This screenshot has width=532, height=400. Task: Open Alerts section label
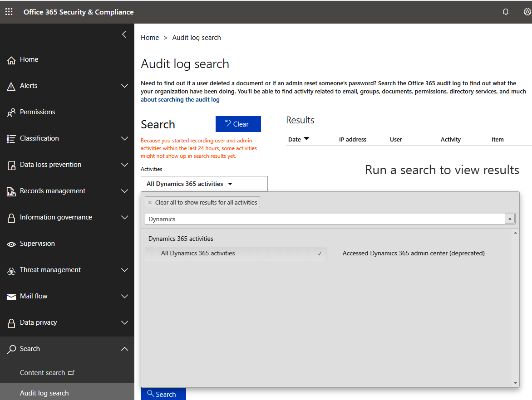pyautogui.click(x=29, y=86)
